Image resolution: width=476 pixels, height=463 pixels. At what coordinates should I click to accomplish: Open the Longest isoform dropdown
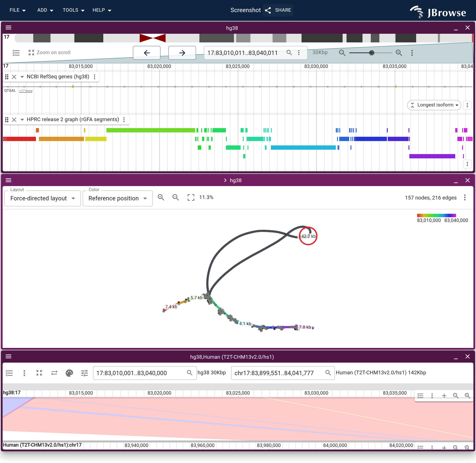point(434,105)
